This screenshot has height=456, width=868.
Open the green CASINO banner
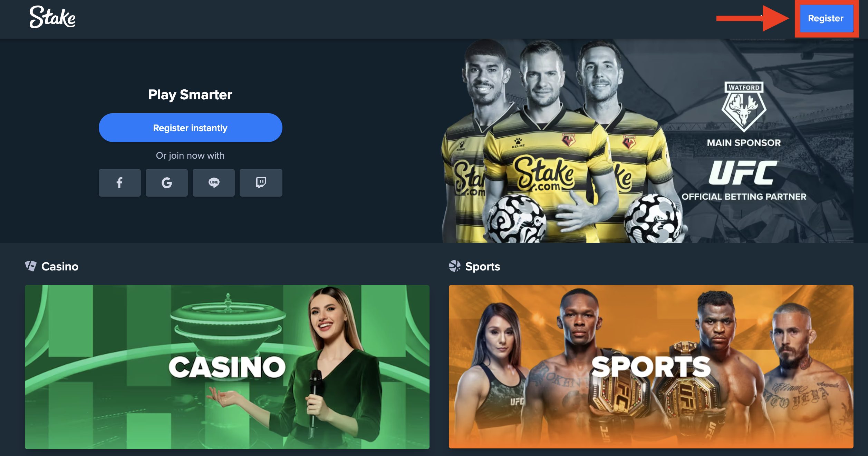tap(227, 367)
